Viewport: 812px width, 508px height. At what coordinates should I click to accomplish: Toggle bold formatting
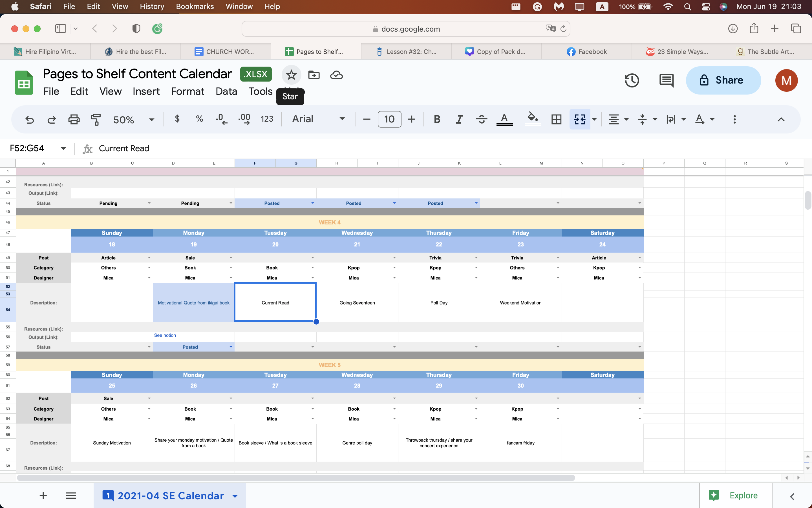(x=437, y=119)
